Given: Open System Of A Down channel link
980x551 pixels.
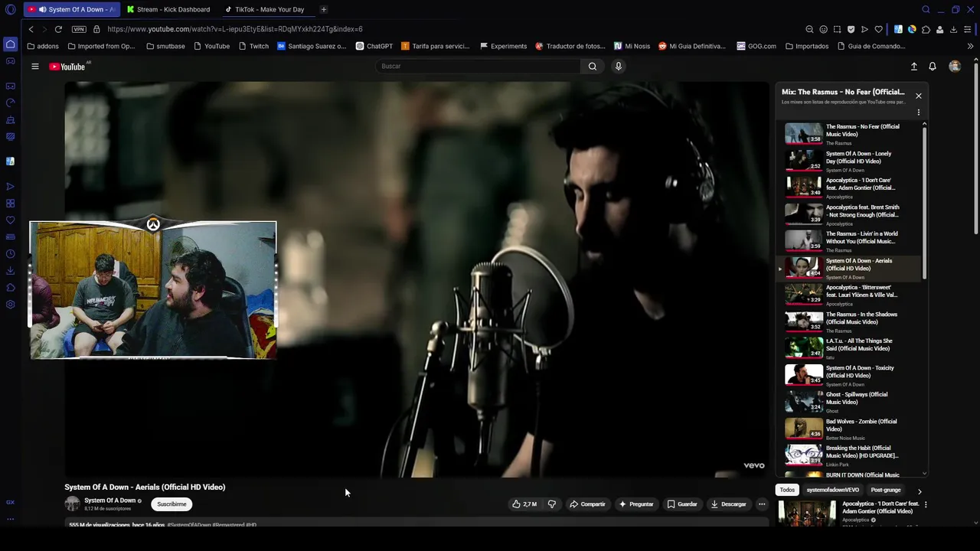Looking at the screenshot, I should 109,500.
